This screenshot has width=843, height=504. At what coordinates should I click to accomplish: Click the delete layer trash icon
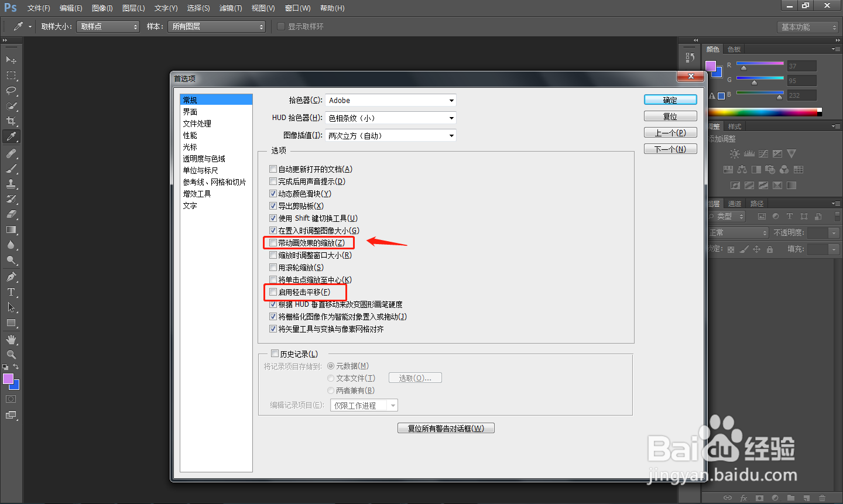pos(822,498)
